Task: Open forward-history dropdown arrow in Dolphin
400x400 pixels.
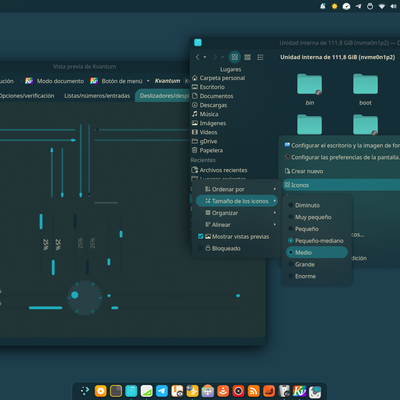Action: tap(222, 57)
